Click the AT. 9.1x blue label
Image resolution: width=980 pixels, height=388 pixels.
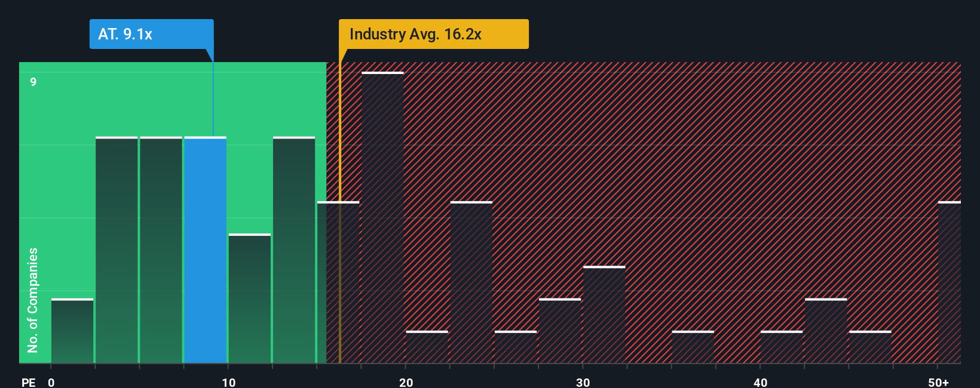pyautogui.click(x=151, y=34)
